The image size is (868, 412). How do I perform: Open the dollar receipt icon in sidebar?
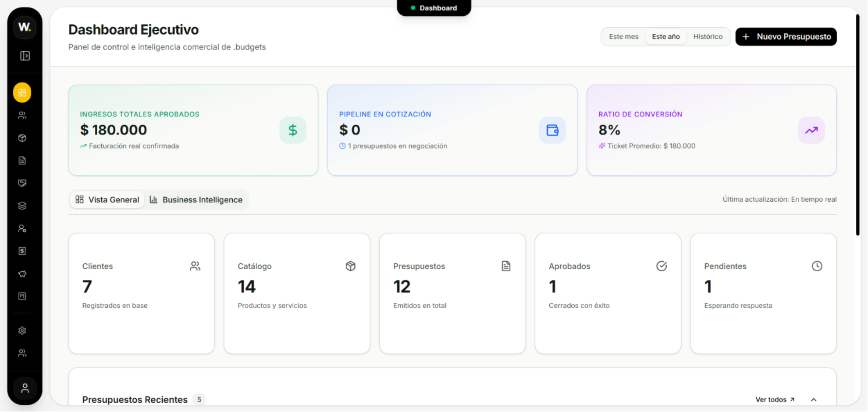click(x=22, y=251)
